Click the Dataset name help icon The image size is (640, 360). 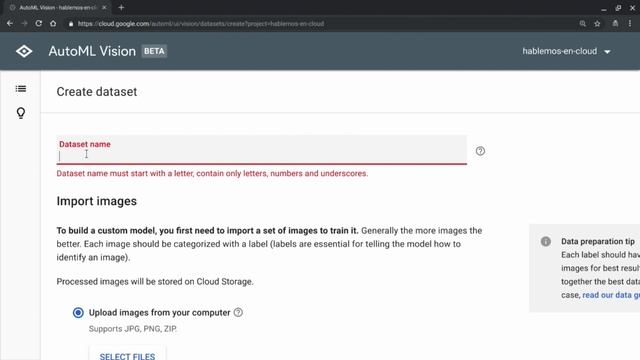(x=480, y=151)
